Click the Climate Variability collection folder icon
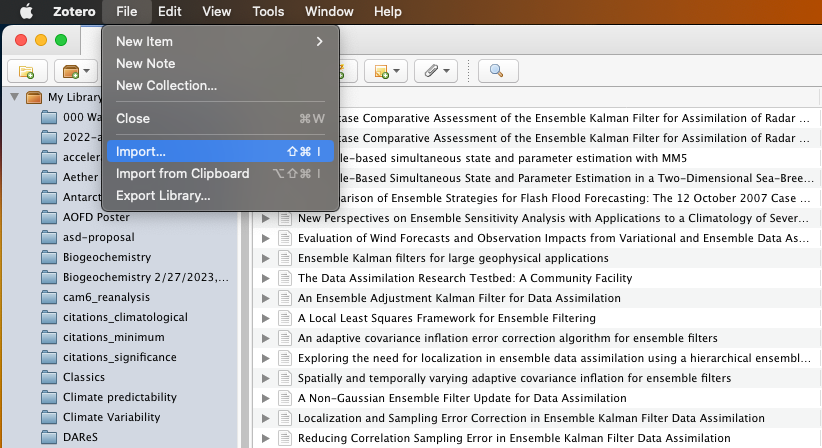The width and height of the screenshot is (822, 448). pos(49,417)
